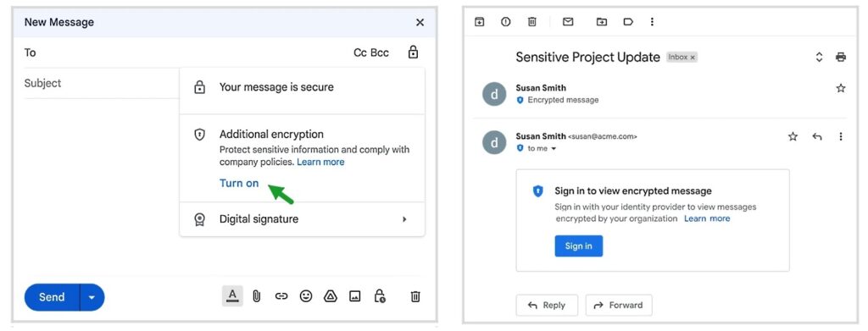Image resolution: width=868 pixels, height=331 pixels.
Task: Open the emoji picker icon
Action: 305,297
